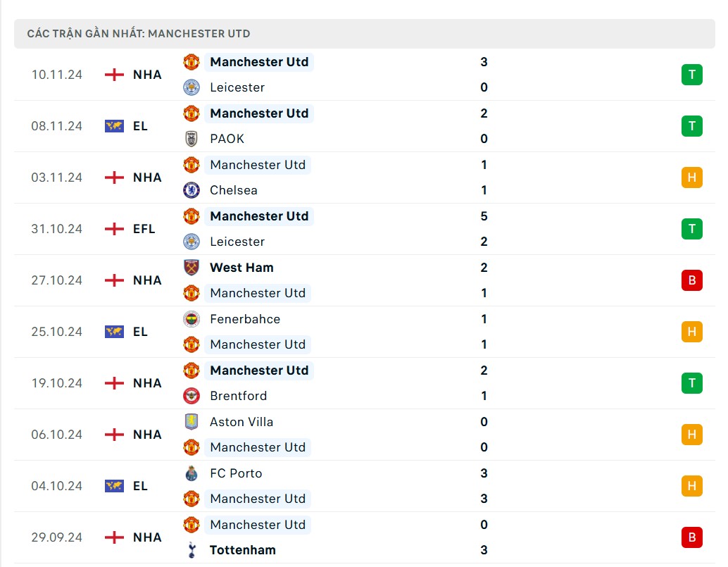Click the England flag next to the EFL match
728x567 pixels.
click(x=113, y=229)
